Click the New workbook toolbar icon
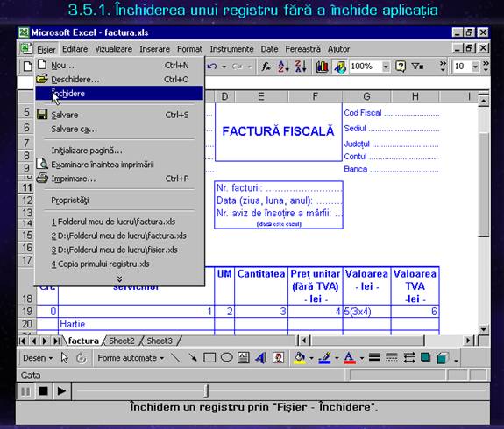Viewport: 504px width, 429px height. pos(28,67)
